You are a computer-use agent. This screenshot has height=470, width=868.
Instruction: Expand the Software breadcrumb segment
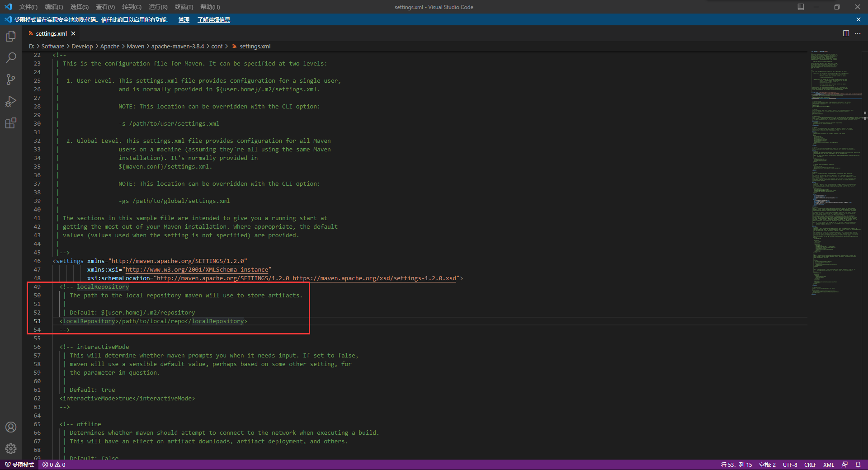[x=53, y=46]
